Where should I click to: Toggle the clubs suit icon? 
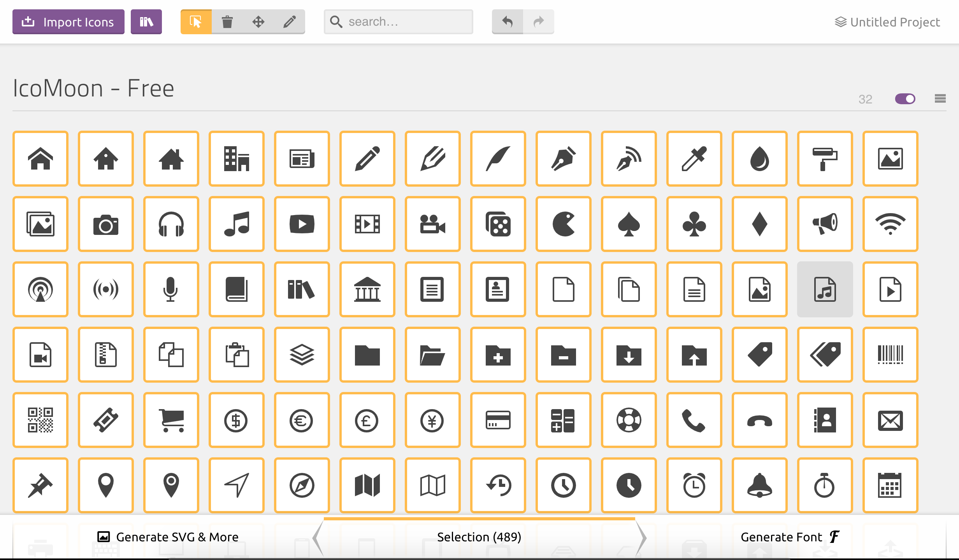[694, 224]
